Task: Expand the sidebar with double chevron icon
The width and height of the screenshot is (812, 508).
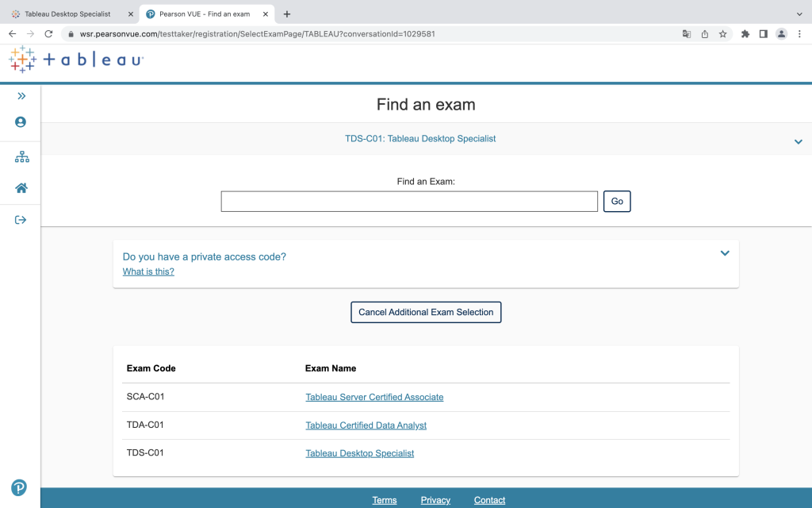Action: (x=21, y=96)
